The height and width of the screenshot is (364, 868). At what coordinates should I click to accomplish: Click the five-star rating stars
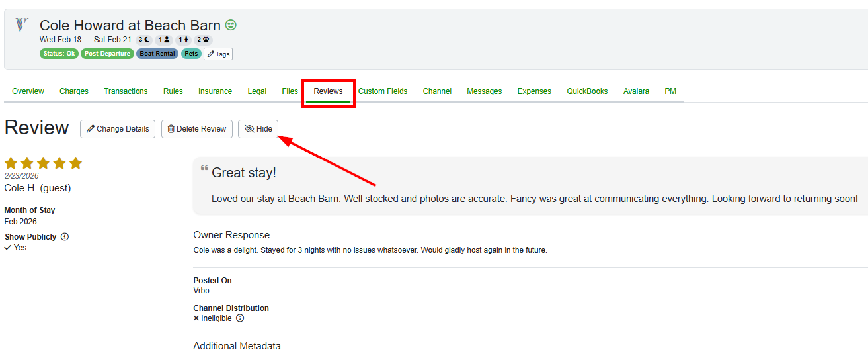(43, 163)
